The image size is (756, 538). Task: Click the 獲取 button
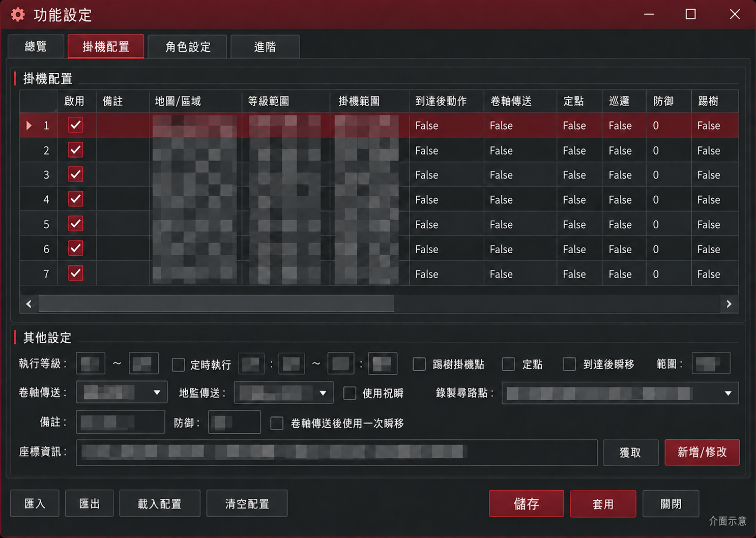[x=631, y=453]
